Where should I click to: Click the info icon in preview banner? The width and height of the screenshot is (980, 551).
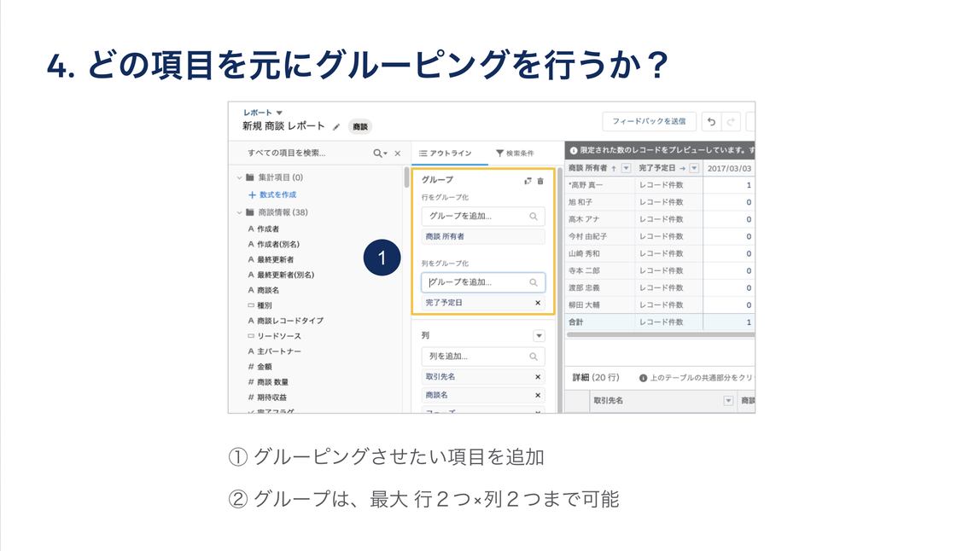(x=573, y=151)
